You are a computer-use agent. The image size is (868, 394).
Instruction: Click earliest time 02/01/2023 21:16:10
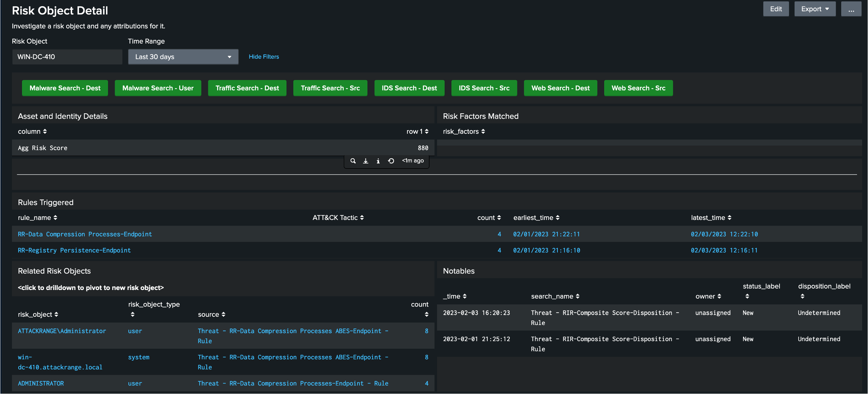coord(547,250)
